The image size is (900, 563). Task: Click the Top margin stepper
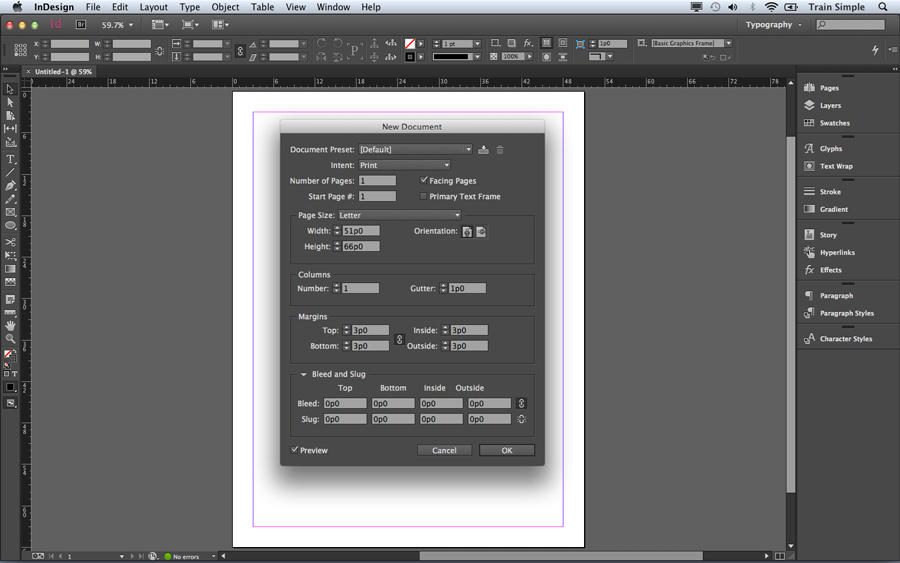click(x=346, y=330)
